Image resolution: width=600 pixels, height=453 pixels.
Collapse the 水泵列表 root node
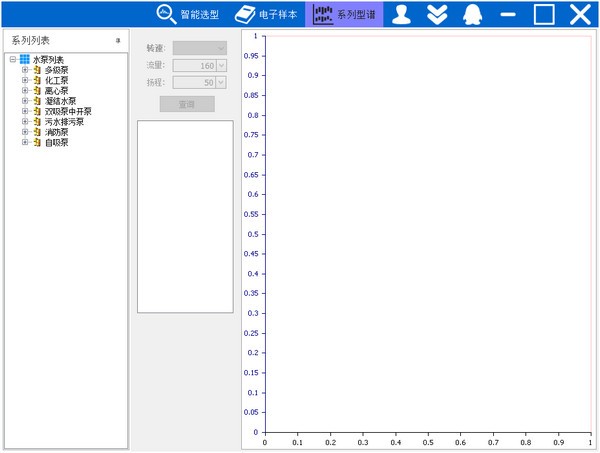coord(12,60)
